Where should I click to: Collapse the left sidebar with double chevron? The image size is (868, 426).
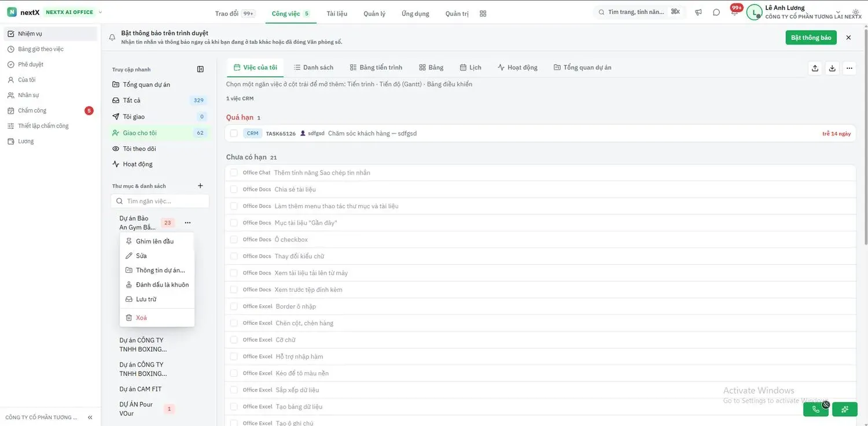pyautogui.click(x=90, y=417)
